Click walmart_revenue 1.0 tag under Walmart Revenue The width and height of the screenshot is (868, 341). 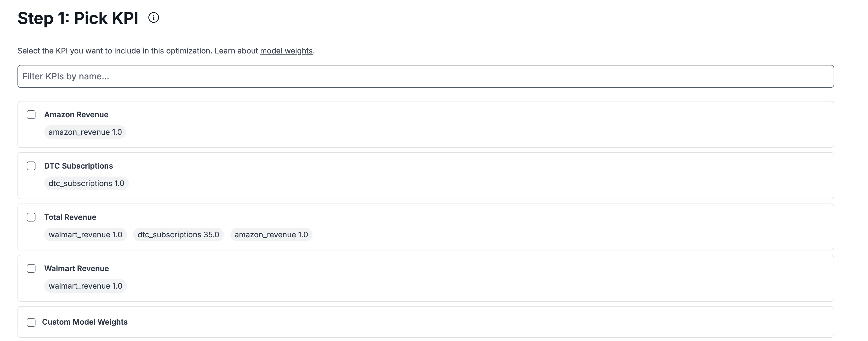(85, 286)
